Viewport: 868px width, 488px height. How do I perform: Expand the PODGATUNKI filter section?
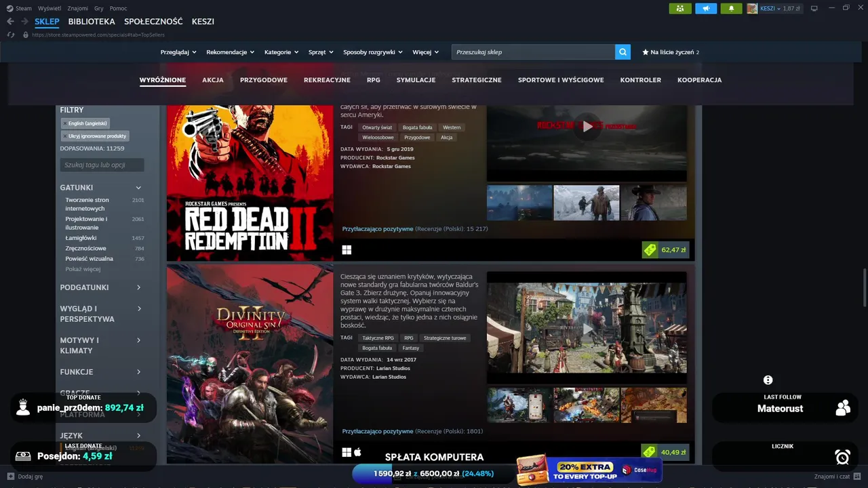(x=138, y=287)
